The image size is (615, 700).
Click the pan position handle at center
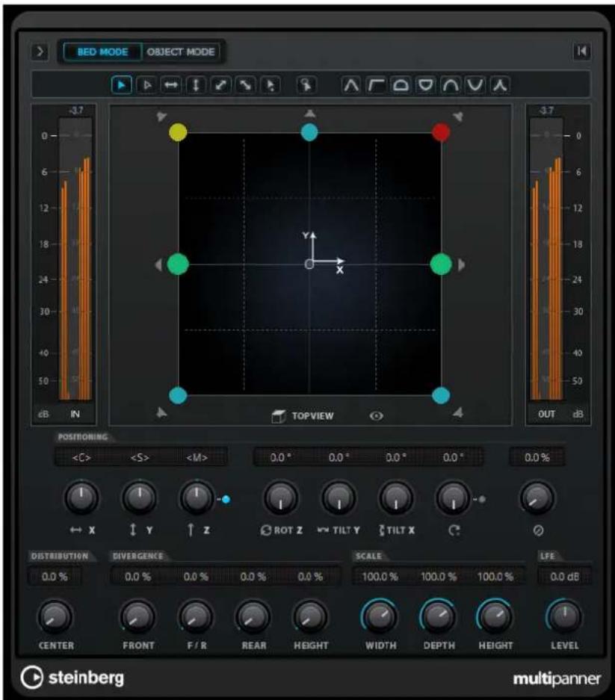tap(309, 264)
